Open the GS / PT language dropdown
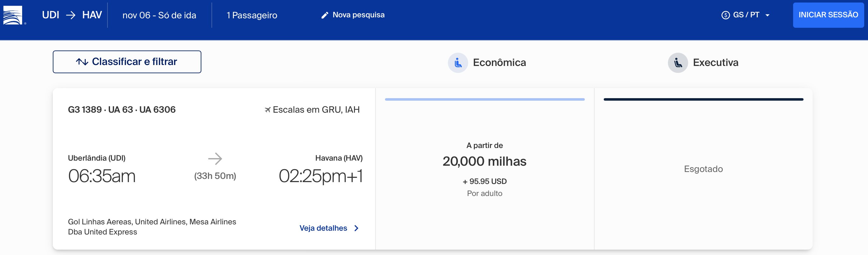Viewport: 868px width, 255px height. pos(745,15)
